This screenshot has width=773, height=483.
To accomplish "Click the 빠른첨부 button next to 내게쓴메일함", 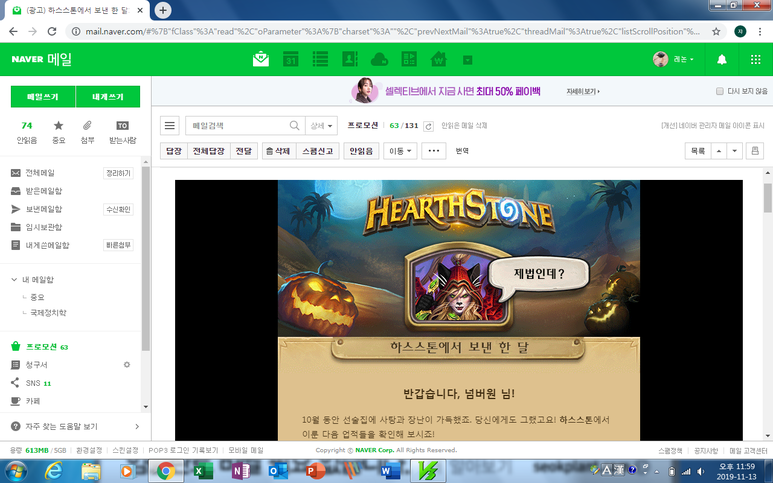I will pyautogui.click(x=118, y=245).
